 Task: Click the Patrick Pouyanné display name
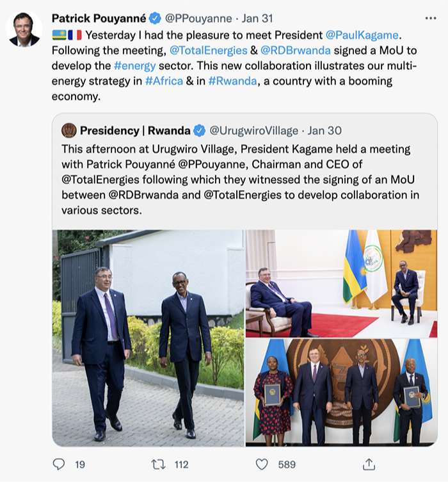click(98, 19)
